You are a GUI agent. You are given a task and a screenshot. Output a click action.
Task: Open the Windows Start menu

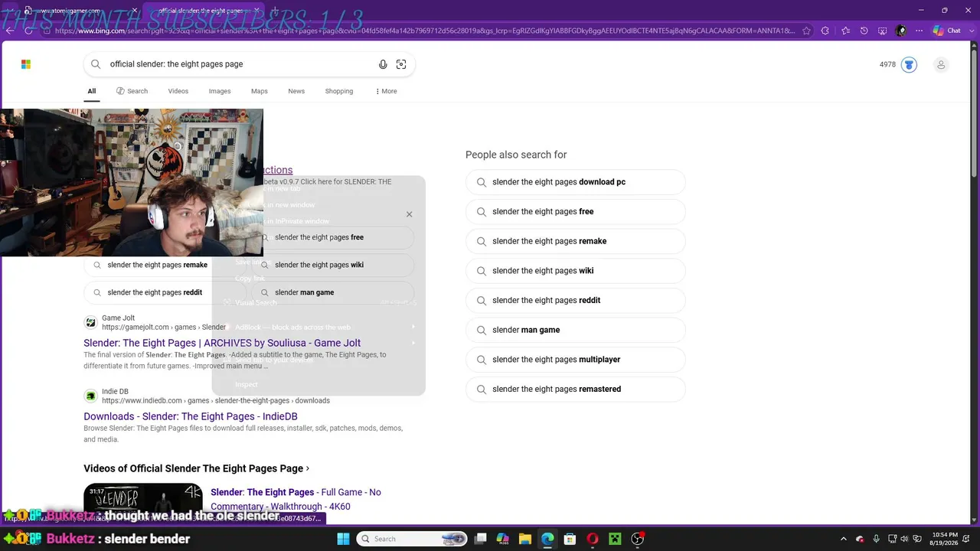pos(343,539)
